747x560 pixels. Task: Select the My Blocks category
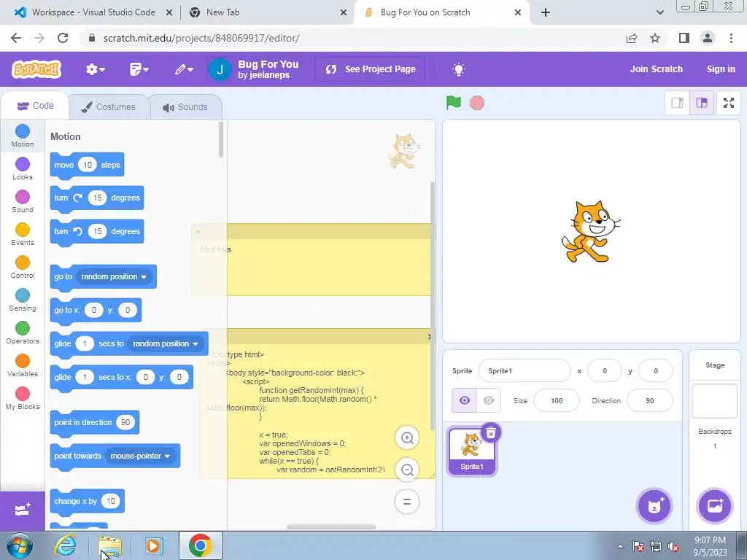click(x=23, y=399)
